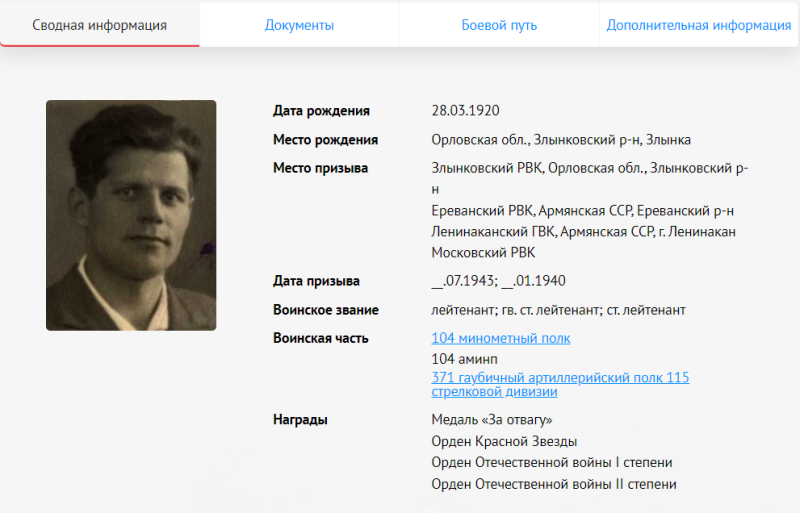Click the Дата рождения label
Image resolution: width=800 pixels, height=513 pixels.
(321, 111)
